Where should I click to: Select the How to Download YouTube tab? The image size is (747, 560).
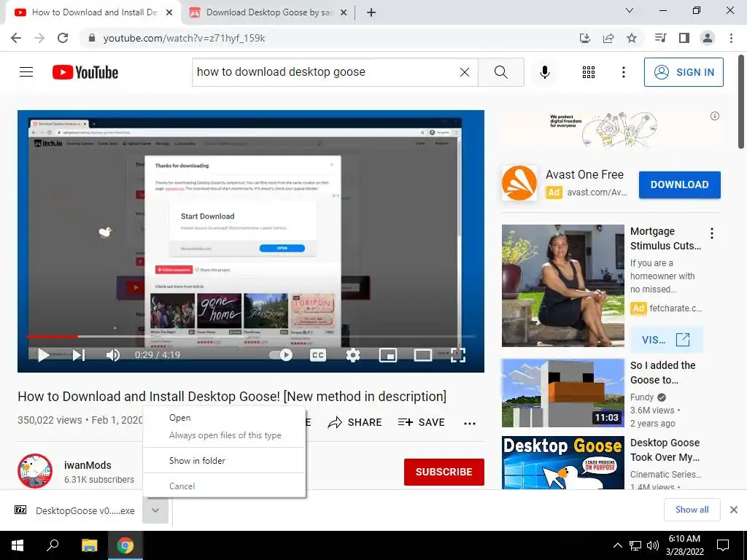tap(93, 12)
